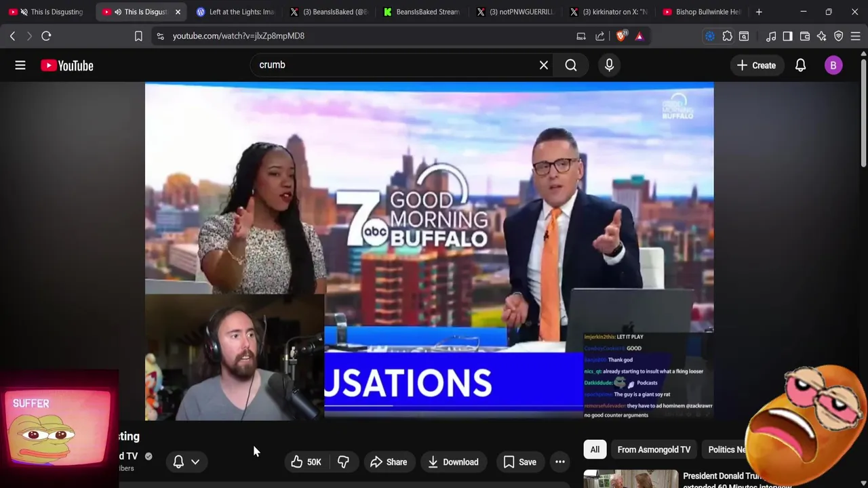Switch to '(3) notPNWGUERRILL' tab
The width and height of the screenshot is (868, 488).
[515, 12]
